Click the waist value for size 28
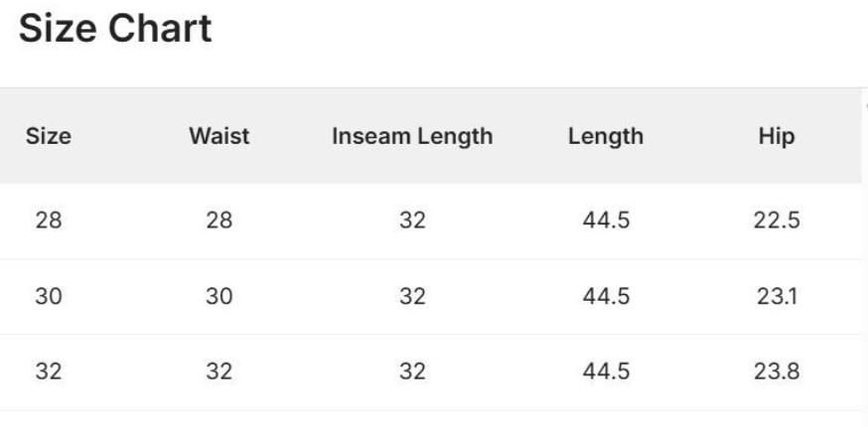Screen dimensions: 868x427 [218, 220]
